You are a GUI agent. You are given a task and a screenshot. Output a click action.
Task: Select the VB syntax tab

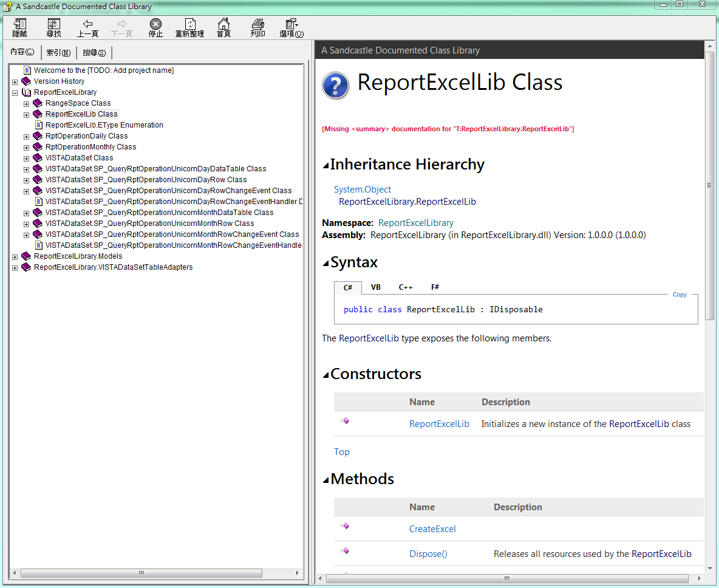coord(376,287)
